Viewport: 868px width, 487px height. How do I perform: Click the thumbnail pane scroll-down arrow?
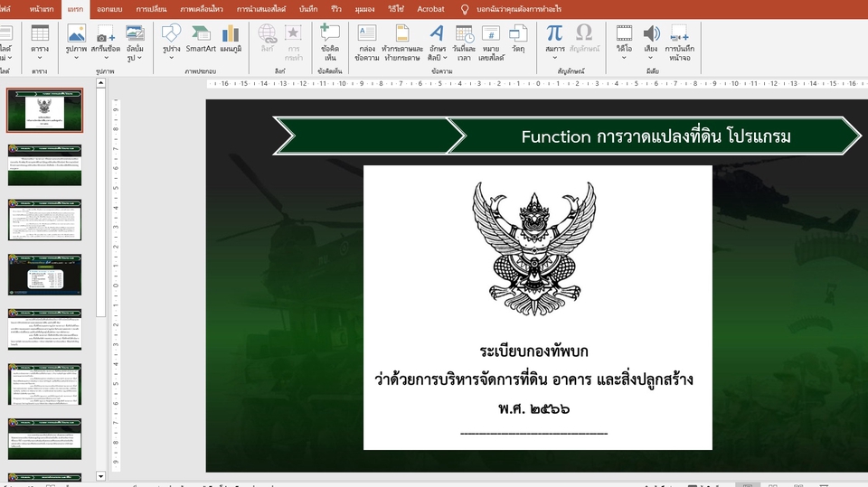click(x=100, y=476)
